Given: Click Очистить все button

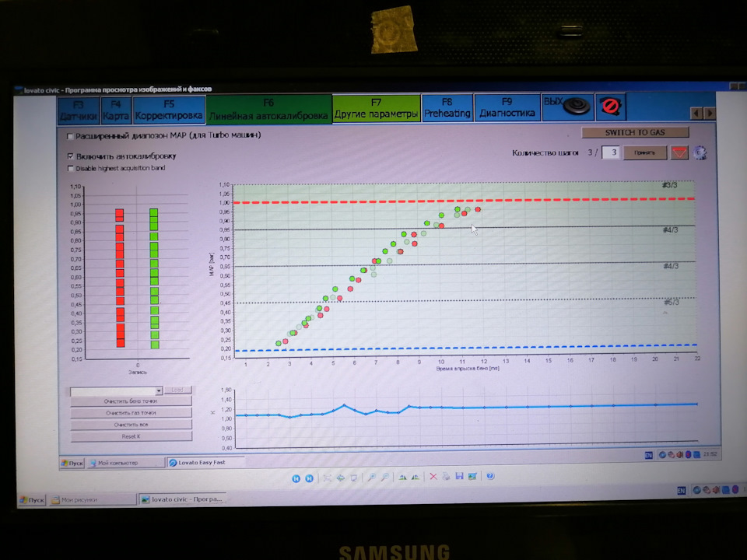Looking at the screenshot, I should click(131, 425).
